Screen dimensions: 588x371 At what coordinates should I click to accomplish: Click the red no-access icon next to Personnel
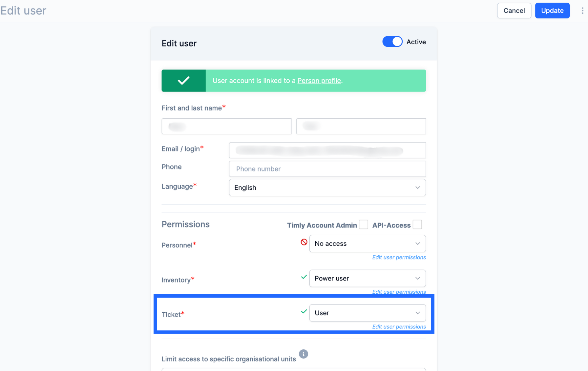coord(304,242)
